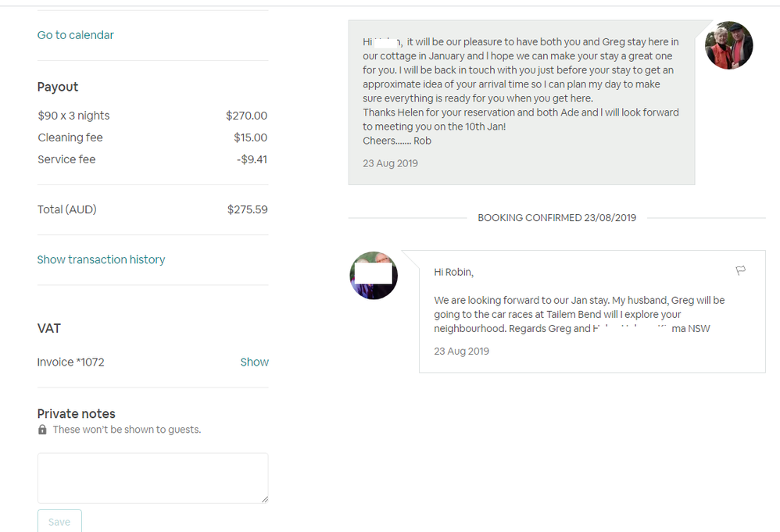
Task: Show invoice *1072
Action: tap(254, 362)
